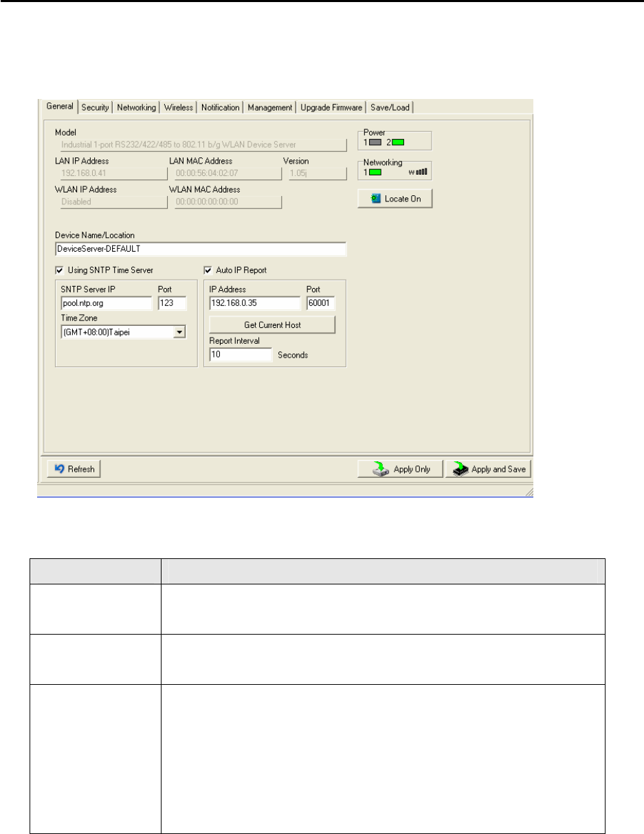The height and width of the screenshot is (834, 644).
Task: Click the Port field showing 60001
Action: 321,304
